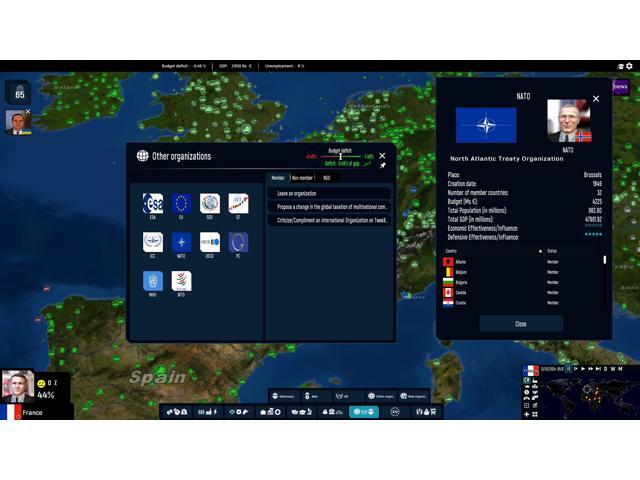The height and width of the screenshot is (480, 640).
Task: Click the France flag at bottom left
Action: click(11, 412)
